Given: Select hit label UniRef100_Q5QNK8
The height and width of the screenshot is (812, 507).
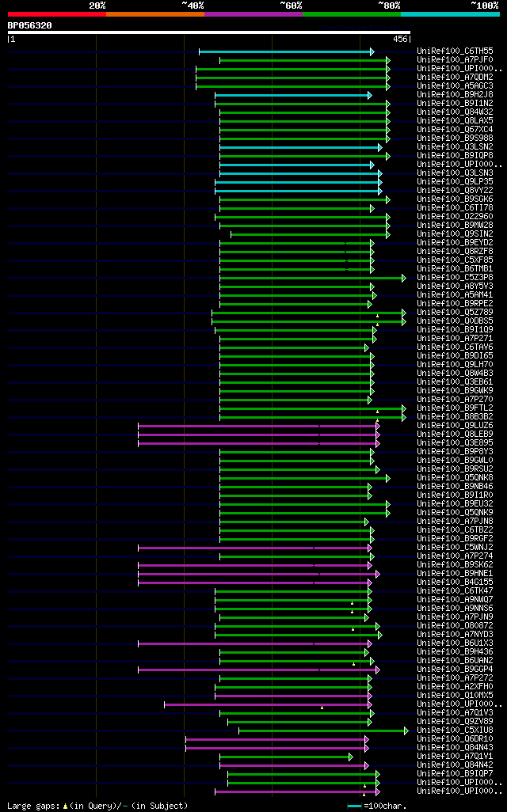Looking at the screenshot, I should click(456, 477).
